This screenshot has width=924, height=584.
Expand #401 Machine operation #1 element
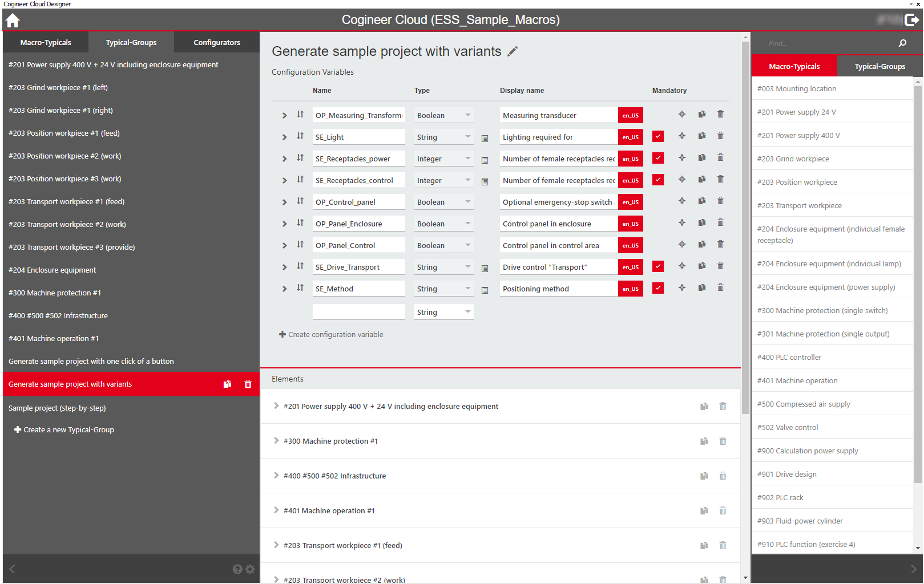(x=276, y=510)
